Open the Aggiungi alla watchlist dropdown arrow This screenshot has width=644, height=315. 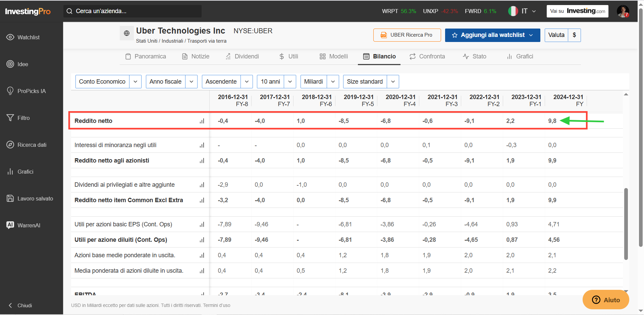coord(531,35)
